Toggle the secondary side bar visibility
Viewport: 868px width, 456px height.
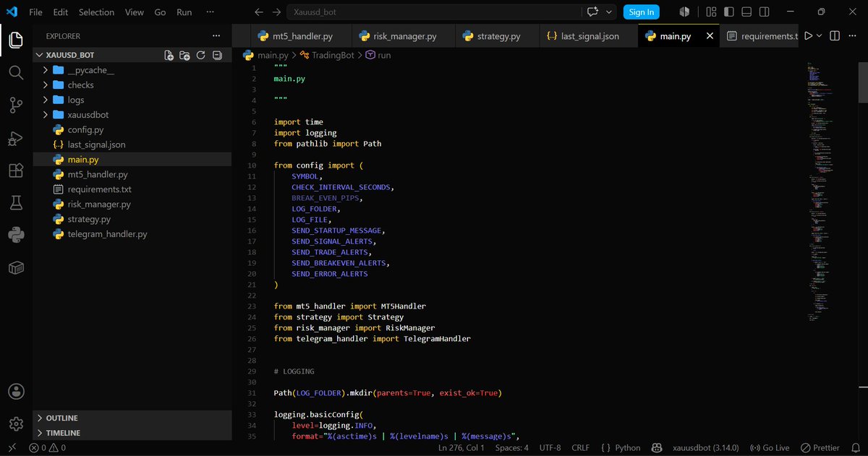[763, 12]
